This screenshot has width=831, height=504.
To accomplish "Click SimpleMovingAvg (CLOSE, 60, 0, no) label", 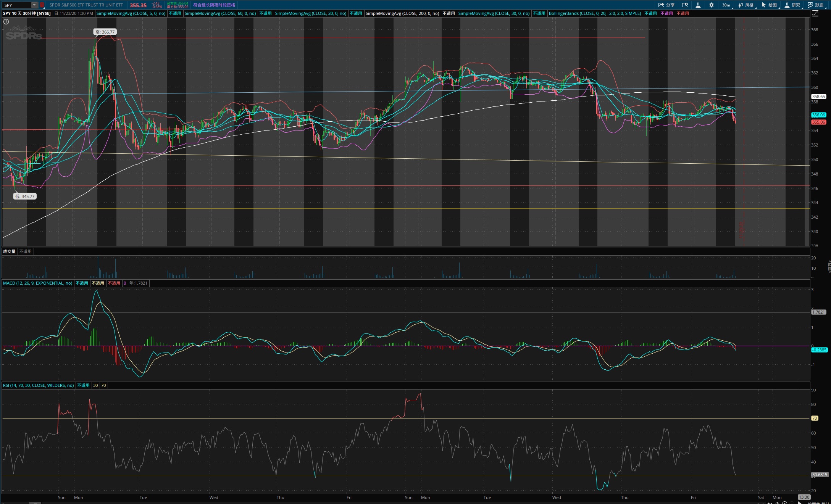I will tap(220, 13).
